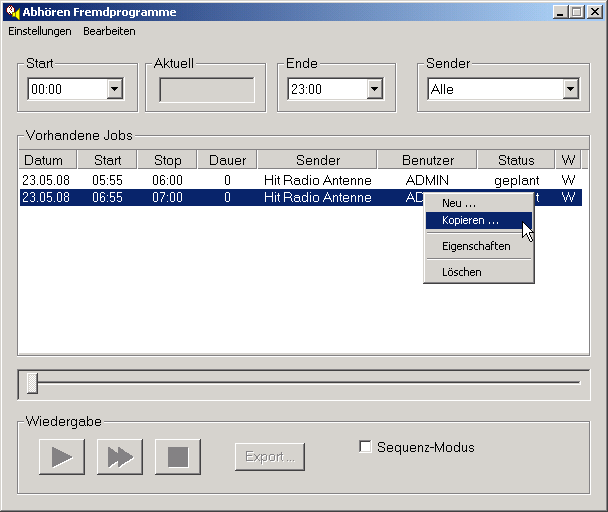This screenshot has width=608, height=512.
Task: Choose Kopieren from the context menu
Action: tap(470, 220)
